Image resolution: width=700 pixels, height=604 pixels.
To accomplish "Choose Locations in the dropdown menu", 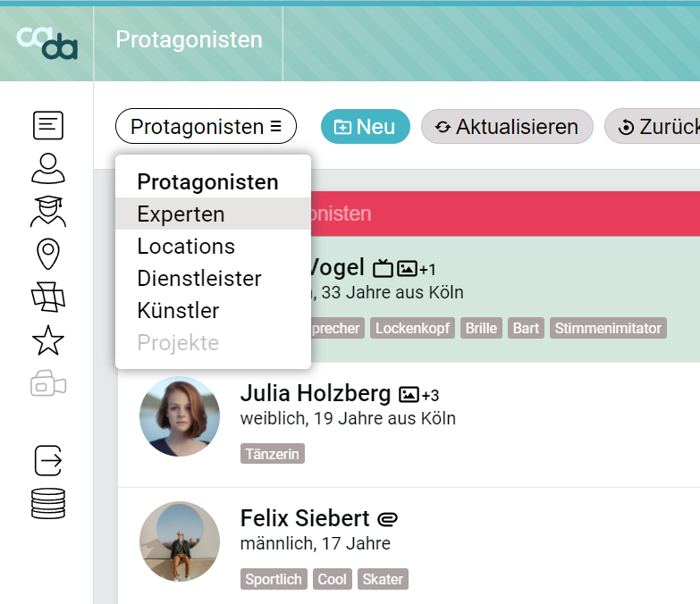I will click(186, 247).
